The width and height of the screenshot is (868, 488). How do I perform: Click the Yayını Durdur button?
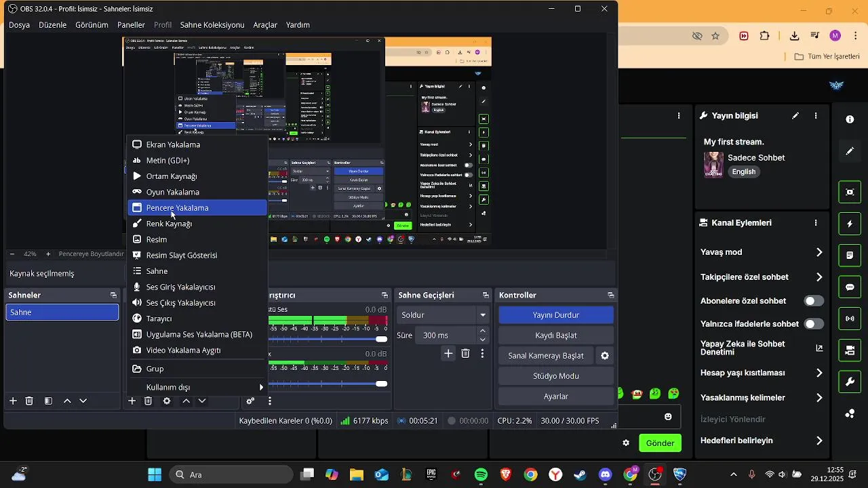pyautogui.click(x=556, y=315)
